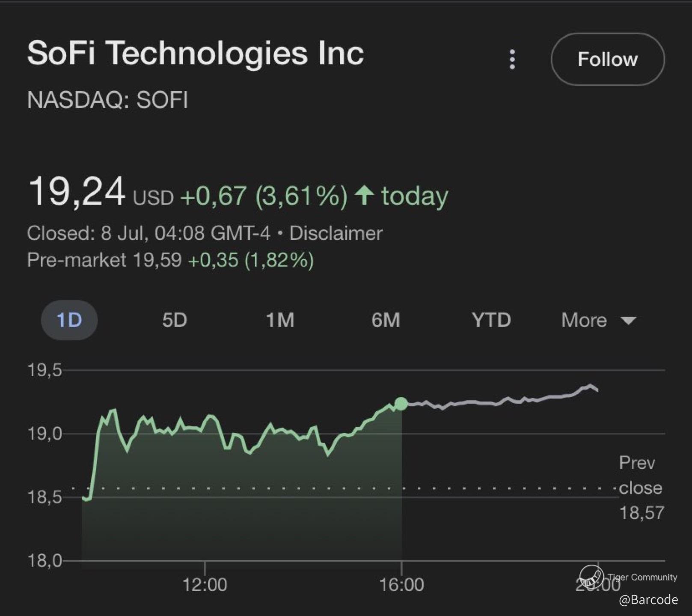Click the 19,24 current price value
The height and width of the screenshot is (616, 692).
pyautogui.click(x=77, y=192)
